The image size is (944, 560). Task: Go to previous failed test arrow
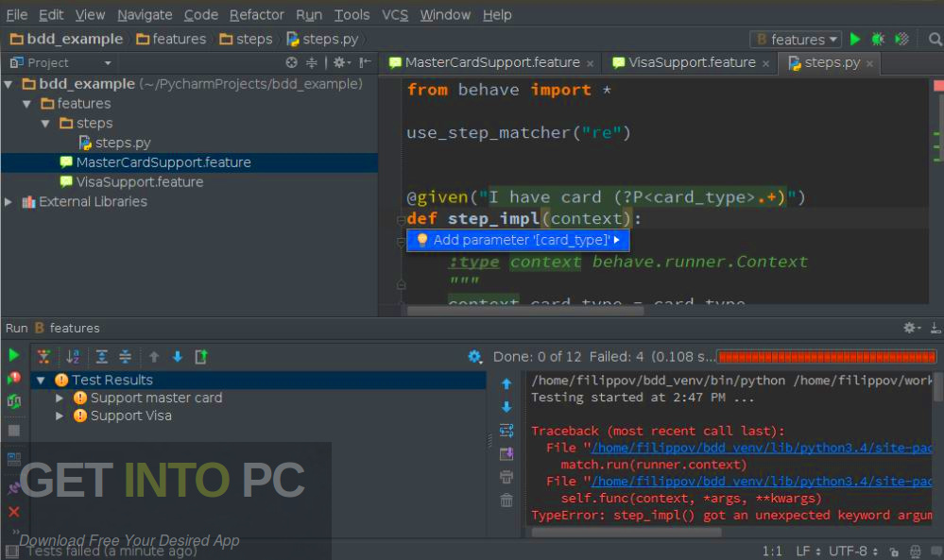click(154, 357)
